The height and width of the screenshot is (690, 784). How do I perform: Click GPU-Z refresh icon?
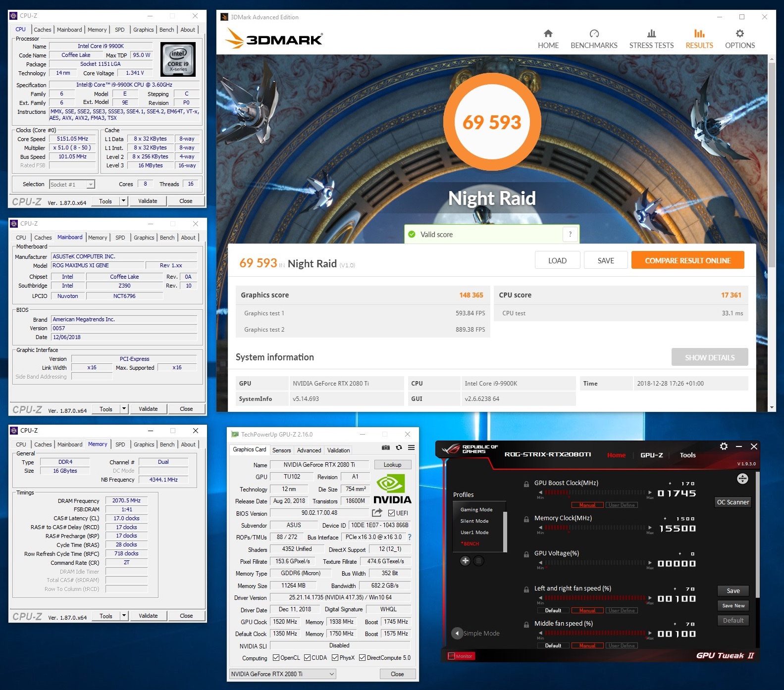399,447
